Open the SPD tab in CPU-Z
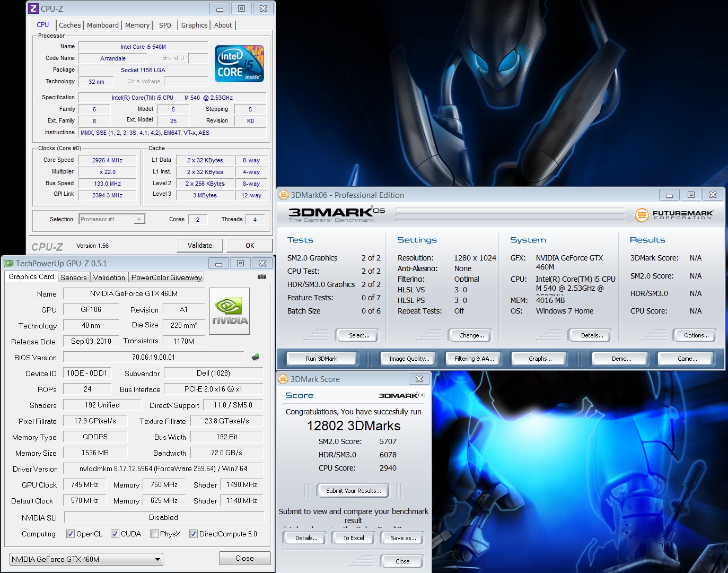 coord(165,25)
